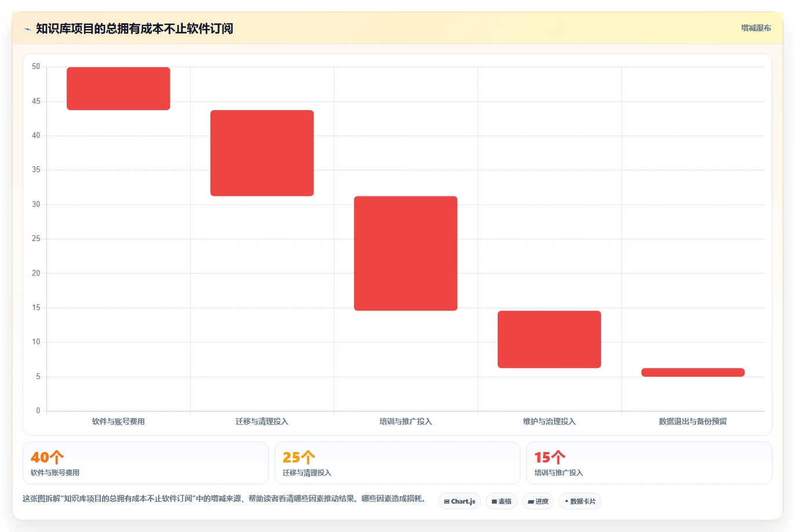Click the x-axis label 培训与推广投入
Screen dimensions: 795x532
coord(406,422)
